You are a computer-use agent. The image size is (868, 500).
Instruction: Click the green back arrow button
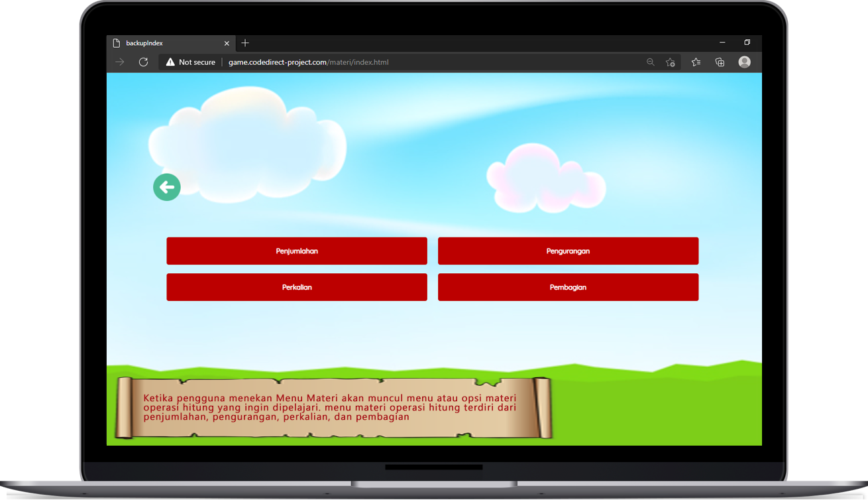(167, 188)
